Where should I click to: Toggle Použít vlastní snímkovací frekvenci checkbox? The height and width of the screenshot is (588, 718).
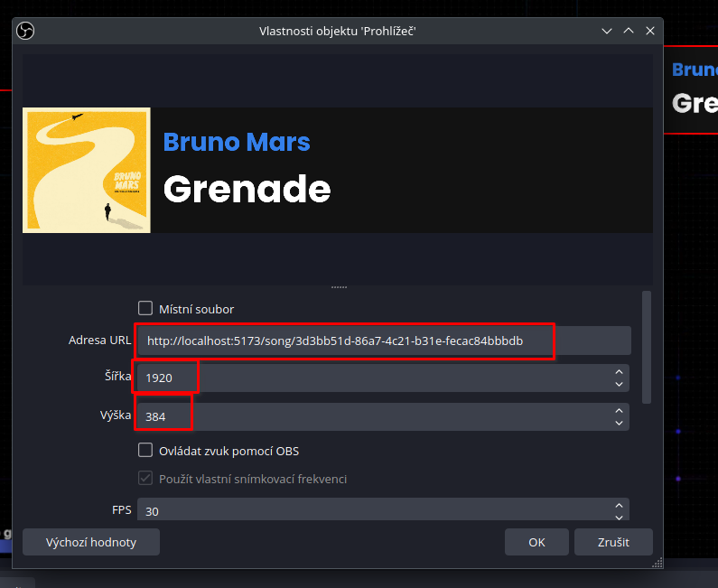pyautogui.click(x=145, y=478)
